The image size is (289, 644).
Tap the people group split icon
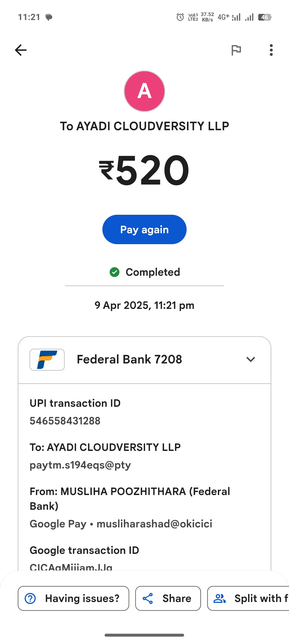220,599
